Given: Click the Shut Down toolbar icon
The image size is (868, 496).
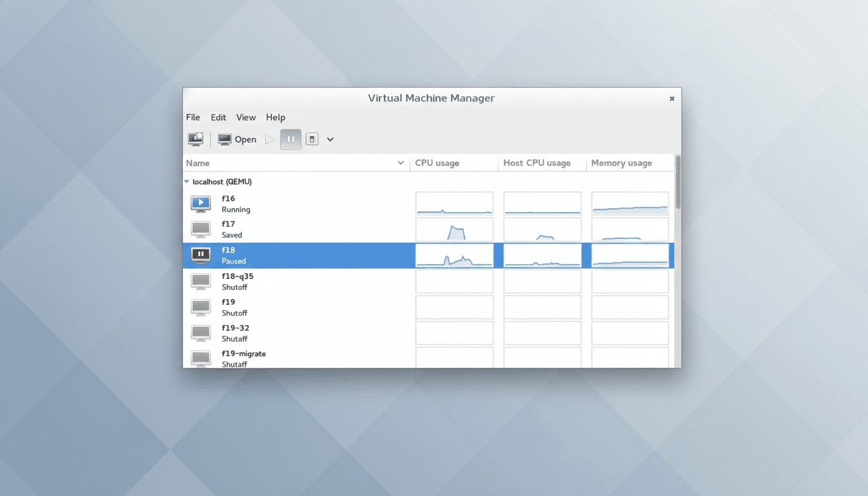Looking at the screenshot, I should 312,139.
